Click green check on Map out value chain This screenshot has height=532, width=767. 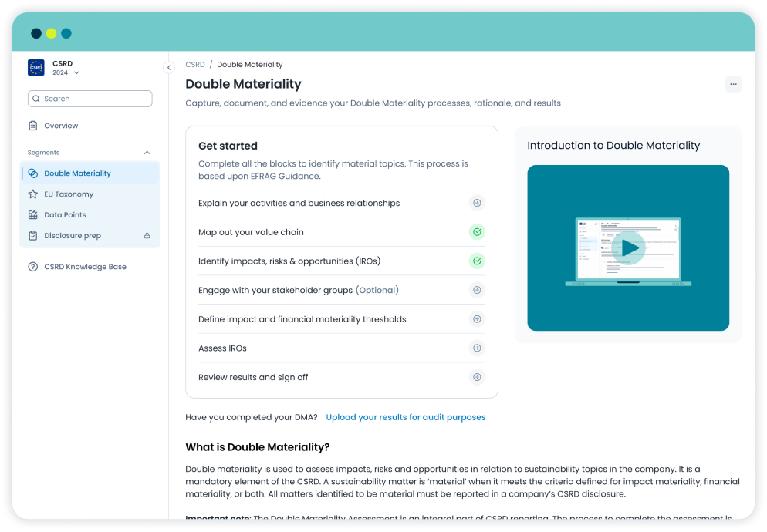[x=477, y=232]
